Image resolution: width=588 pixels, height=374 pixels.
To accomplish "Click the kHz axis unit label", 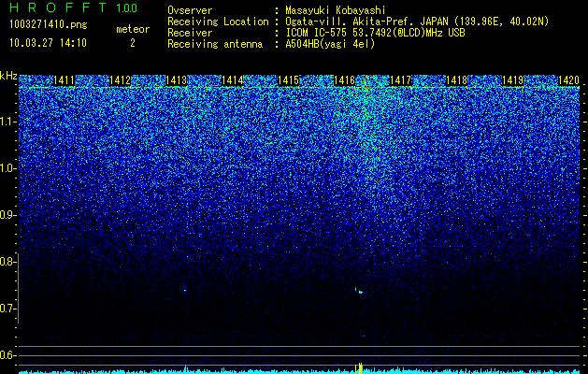I will (x=8, y=76).
